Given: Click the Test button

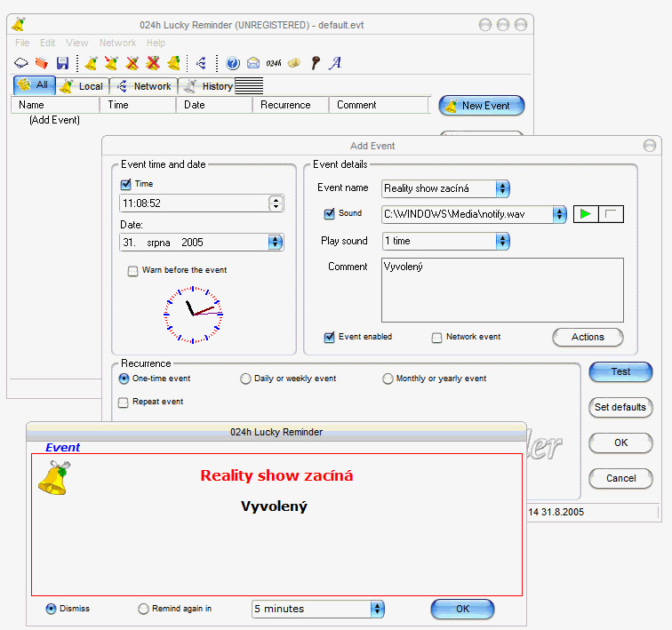Looking at the screenshot, I should (x=620, y=371).
